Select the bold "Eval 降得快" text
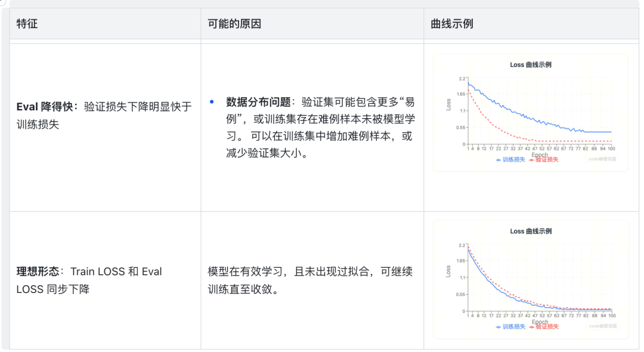Screen dimensions: 644x352 coord(44,107)
